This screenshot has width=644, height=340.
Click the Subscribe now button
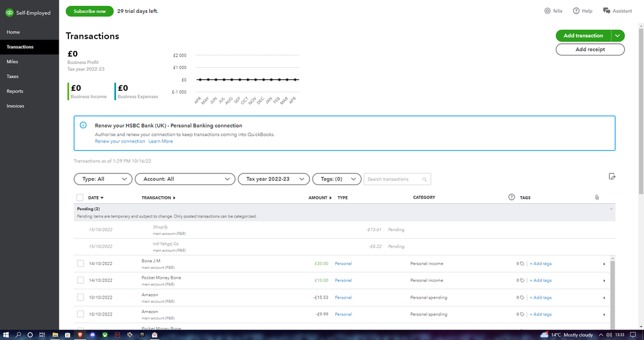(90, 11)
